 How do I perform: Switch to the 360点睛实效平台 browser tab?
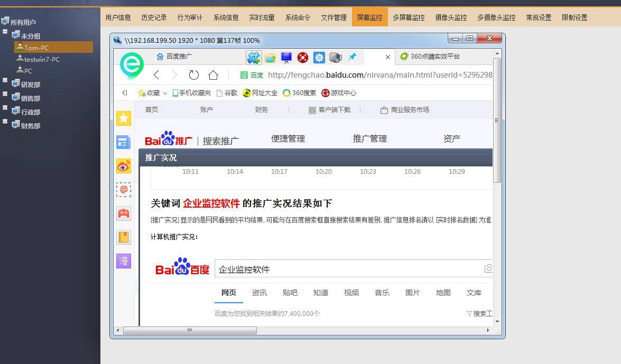coord(430,56)
